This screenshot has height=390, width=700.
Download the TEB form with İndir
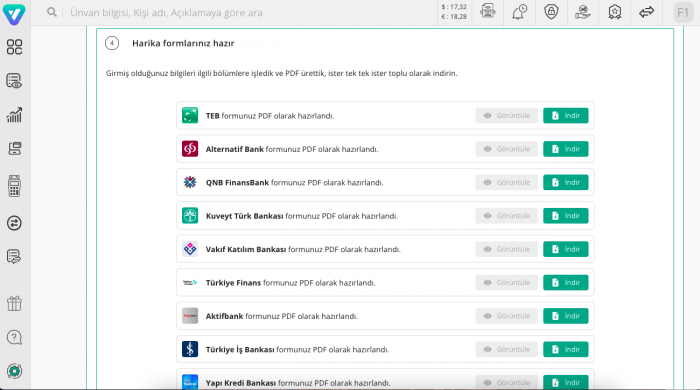coord(566,116)
